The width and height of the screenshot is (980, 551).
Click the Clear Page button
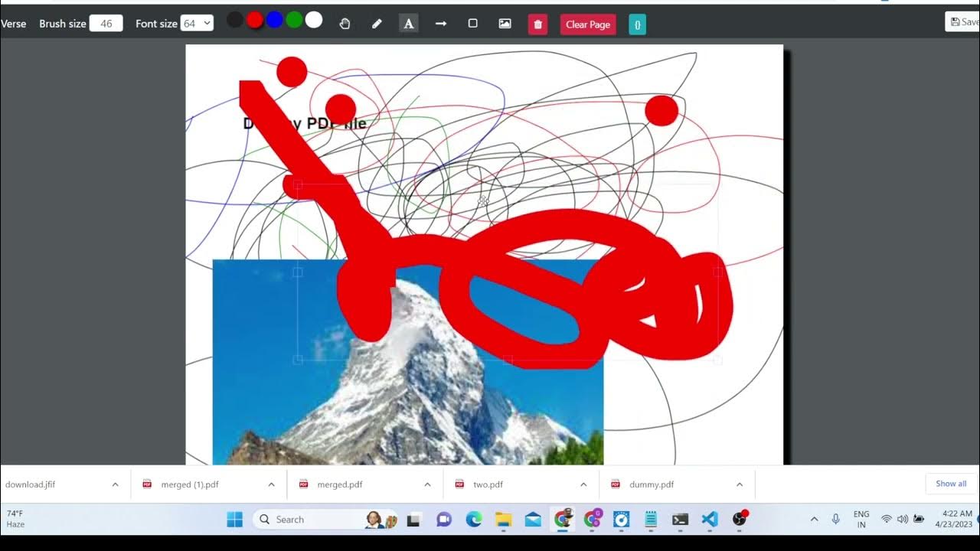click(x=588, y=24)
